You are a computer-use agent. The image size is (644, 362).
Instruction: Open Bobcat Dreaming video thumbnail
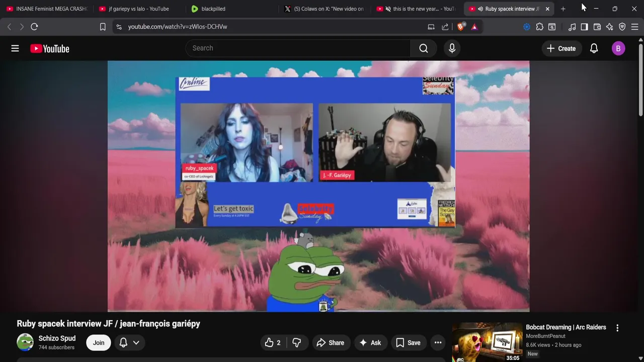pos(487,342)
